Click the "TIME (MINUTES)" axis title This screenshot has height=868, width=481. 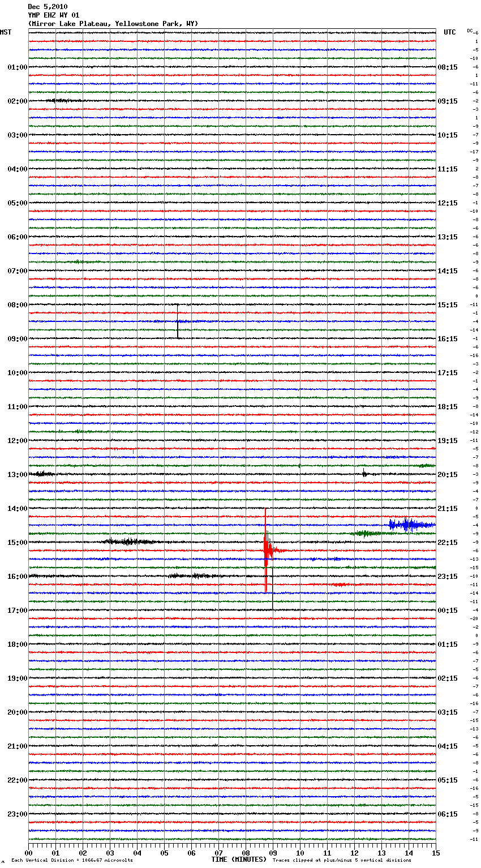(239, 860)
